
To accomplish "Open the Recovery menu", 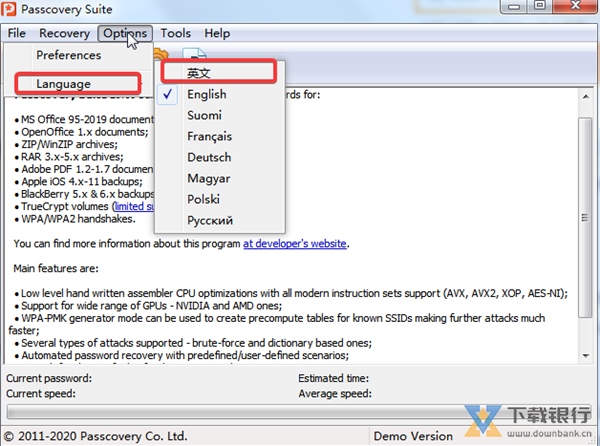I will coord(64,33).
